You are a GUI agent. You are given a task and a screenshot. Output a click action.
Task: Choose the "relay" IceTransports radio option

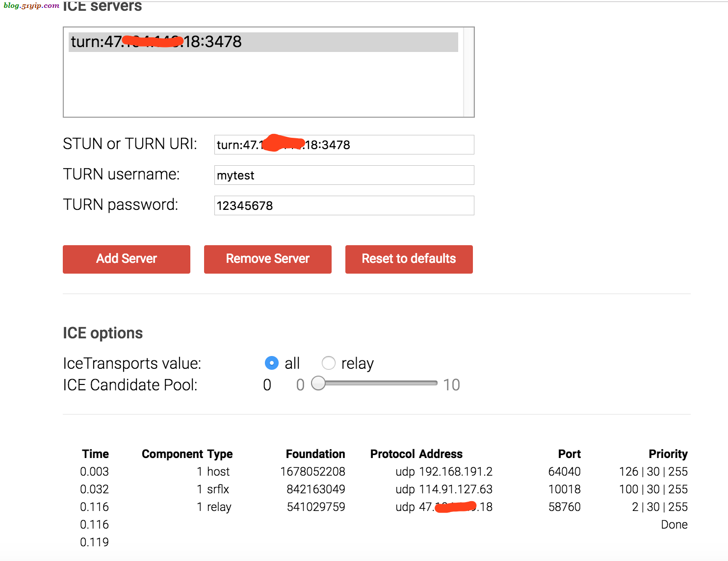pos(328,363)
